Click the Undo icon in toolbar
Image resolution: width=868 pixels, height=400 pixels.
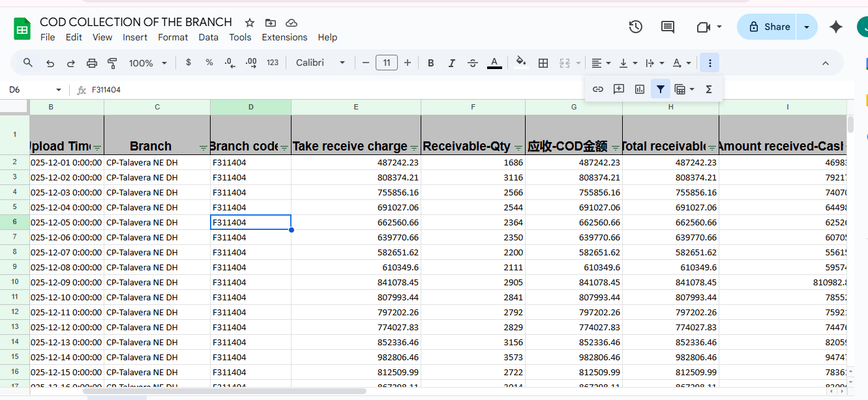coord(50,63)
